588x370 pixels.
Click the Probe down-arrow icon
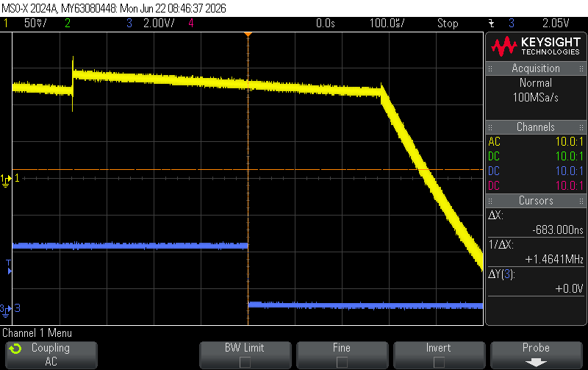pos(536,363)
